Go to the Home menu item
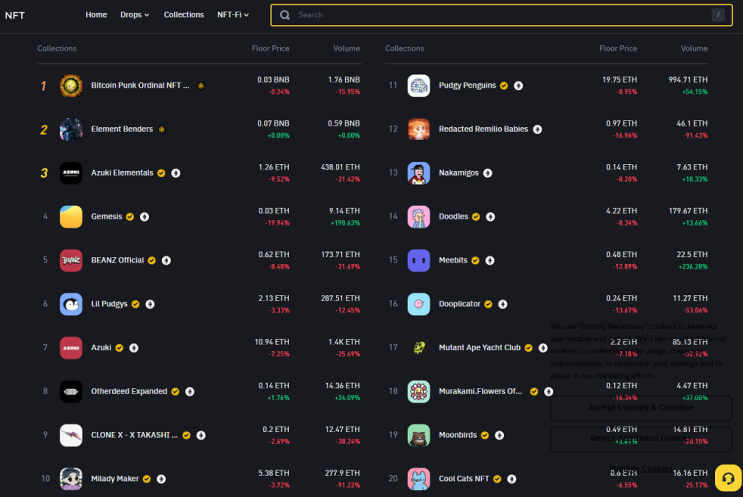Image resolution: width=743 pixels, height=497 pixels. pos(96,15)
